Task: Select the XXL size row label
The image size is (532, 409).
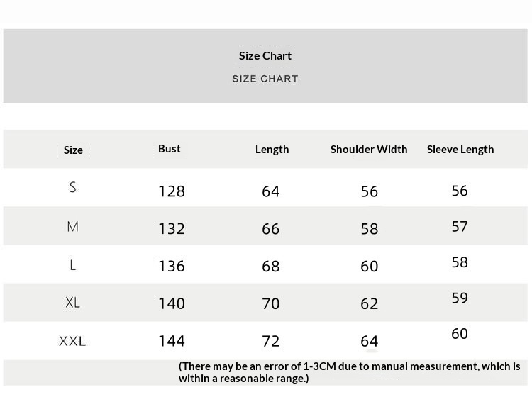Action: (x=72, y=341)
